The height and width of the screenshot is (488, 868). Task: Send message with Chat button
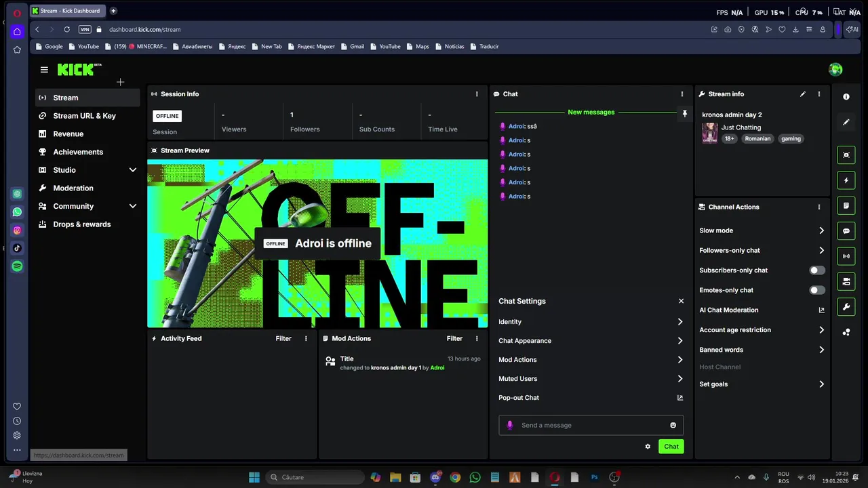671,447
